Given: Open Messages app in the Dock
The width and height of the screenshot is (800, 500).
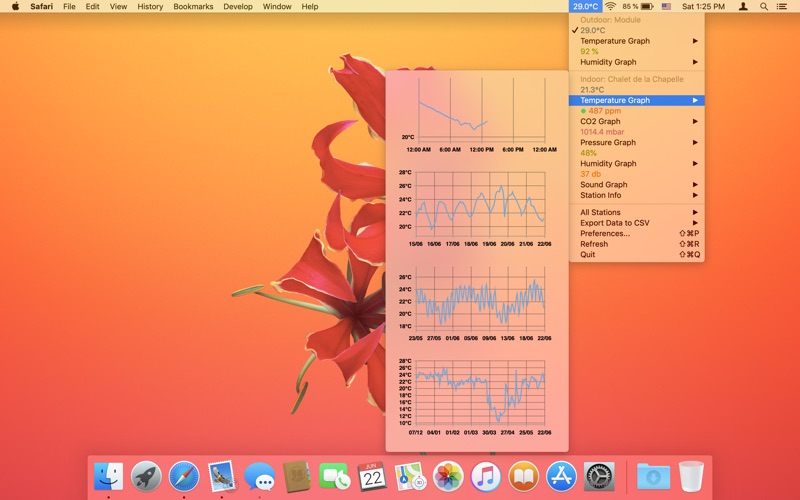Looking at the screenshot, I should pyautogui.click(x=259, y=476).
